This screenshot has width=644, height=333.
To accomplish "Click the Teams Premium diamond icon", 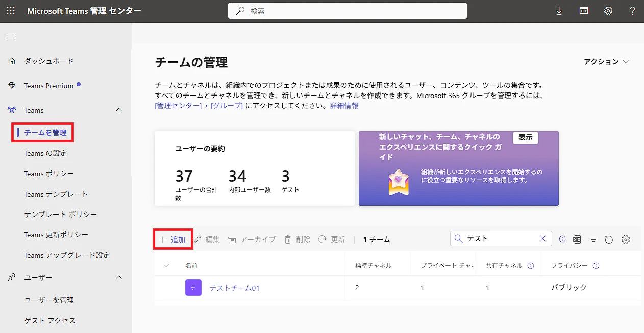I will 12,86.
